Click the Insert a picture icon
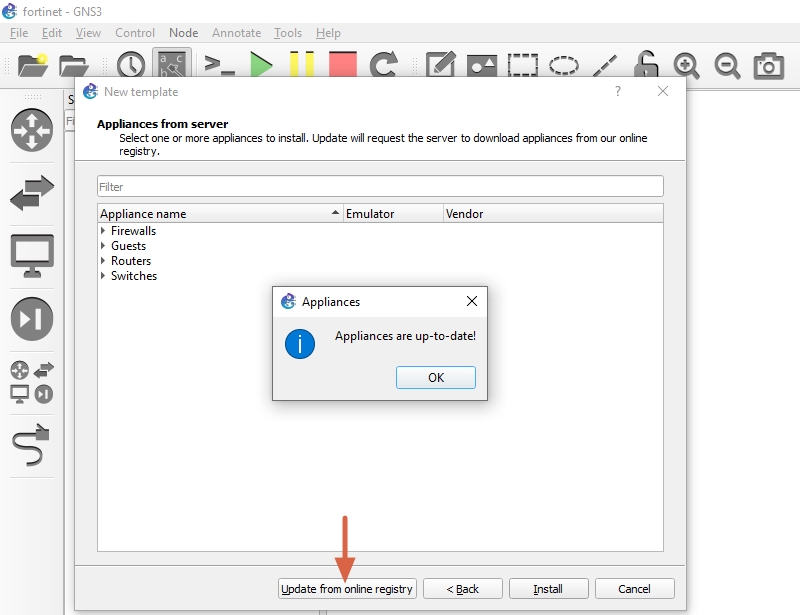The image size is (800, 615). point(481,66)
